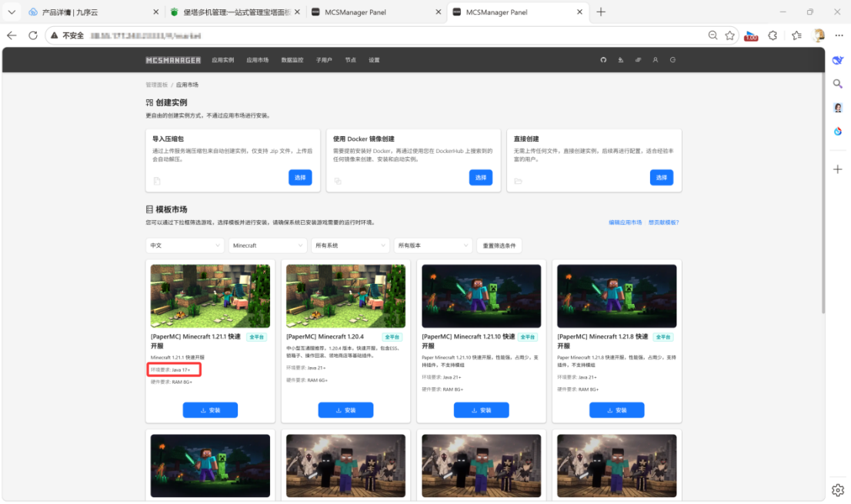The width and height of the screenshot is (851, 504).
Task: Go back with browser back arrow
Action: (12, 35)
